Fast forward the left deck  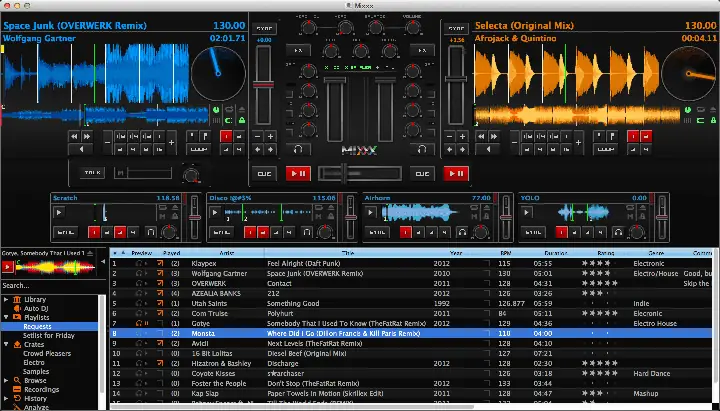coord(87,136)
